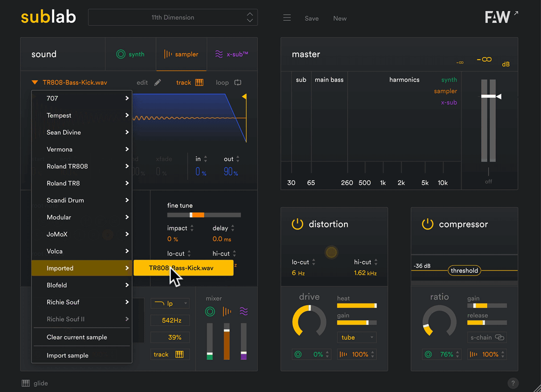
Task: Click the delay stepper arrows
Action: [x=233, y=228]
